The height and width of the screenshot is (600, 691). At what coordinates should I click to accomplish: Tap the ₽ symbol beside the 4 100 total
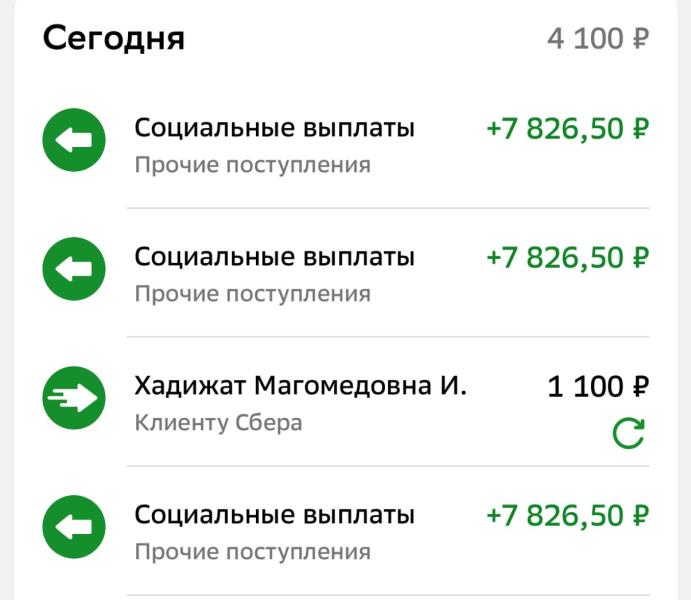pos(641,39)
